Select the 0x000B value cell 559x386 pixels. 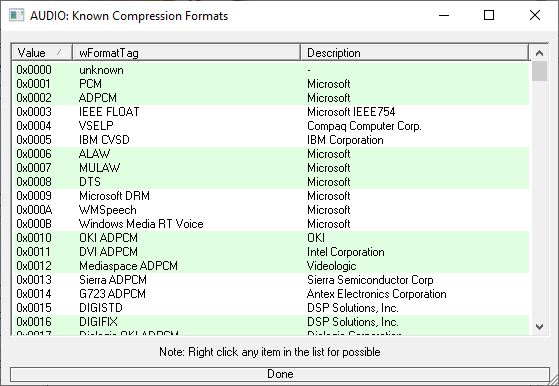click(x=34, y=224)
